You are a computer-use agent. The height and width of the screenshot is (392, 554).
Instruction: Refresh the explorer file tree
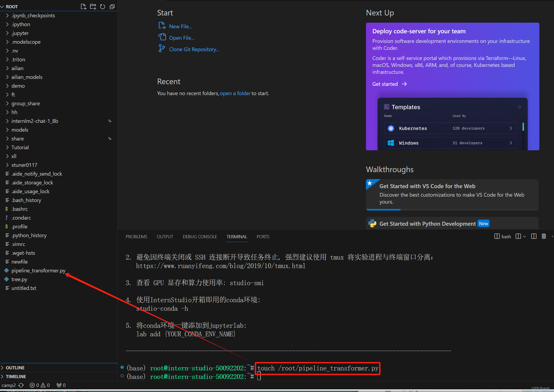(103, 7)
